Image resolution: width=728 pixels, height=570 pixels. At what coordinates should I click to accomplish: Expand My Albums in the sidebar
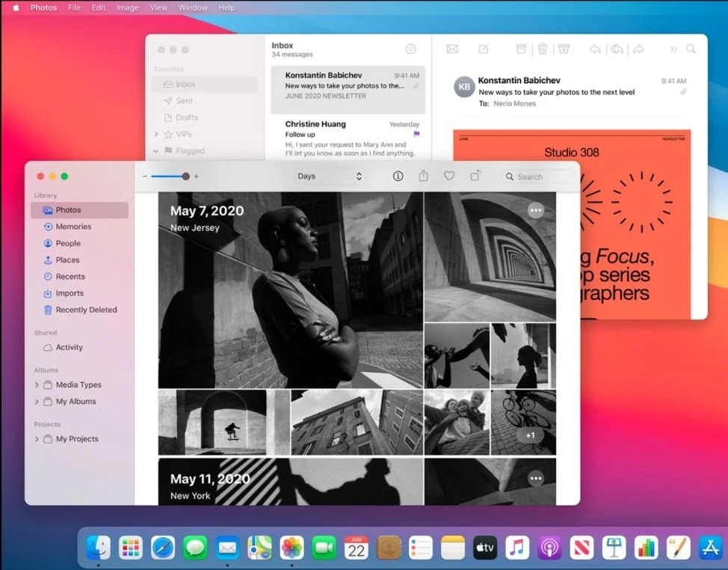click(37, 401)
